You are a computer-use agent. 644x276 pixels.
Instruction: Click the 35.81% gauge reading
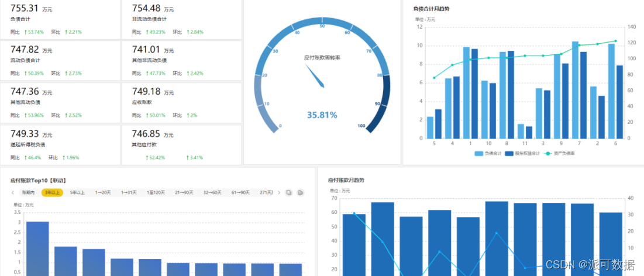[x=322, y=115]
